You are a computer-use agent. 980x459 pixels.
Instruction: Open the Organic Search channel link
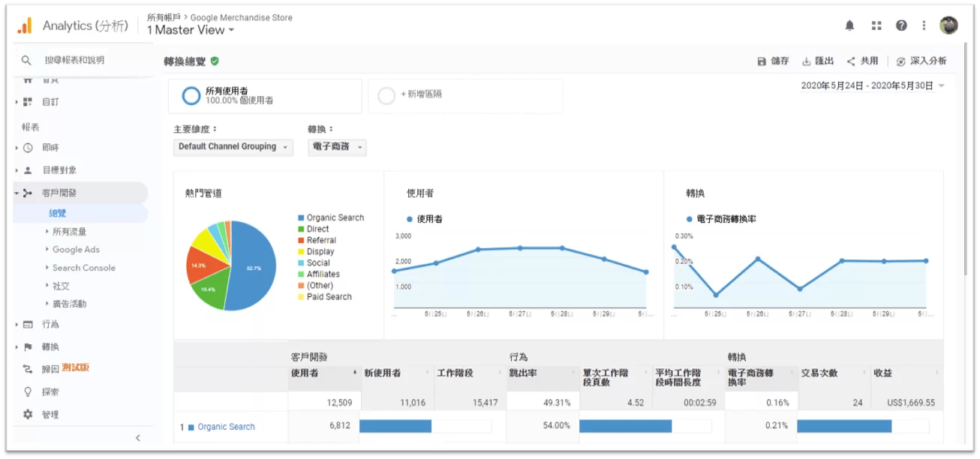[x=226, y=427]
